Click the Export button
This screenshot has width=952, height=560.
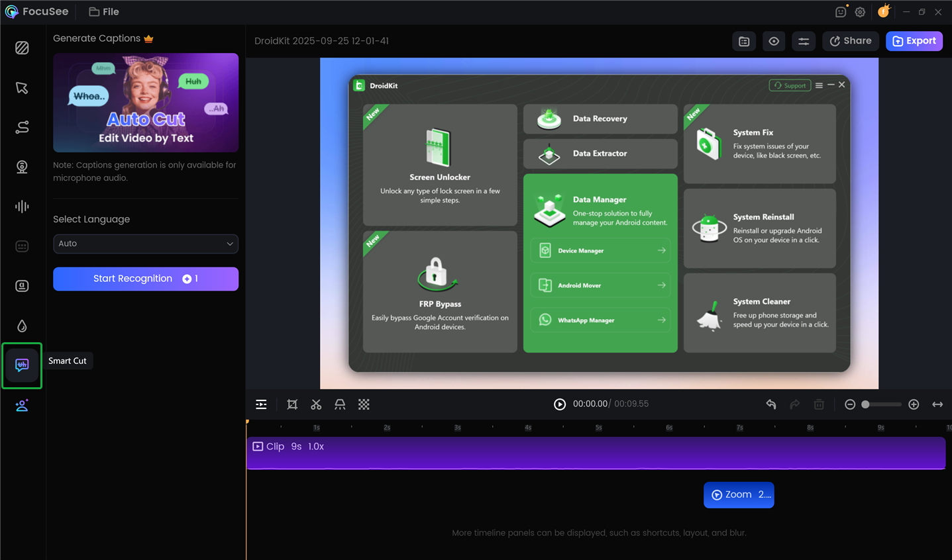[914, 41]
